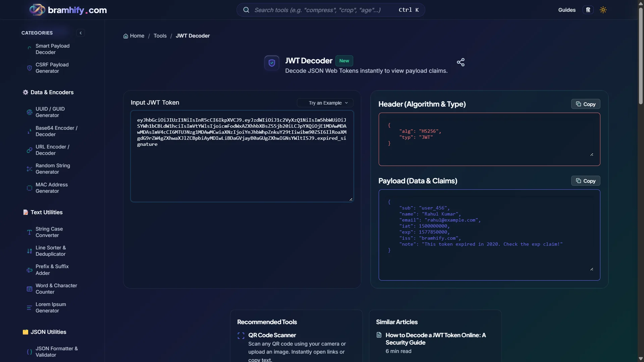This screenshot has width=644, height=362.
Task: Click the Header JSON output box
Action: point(489,139)
